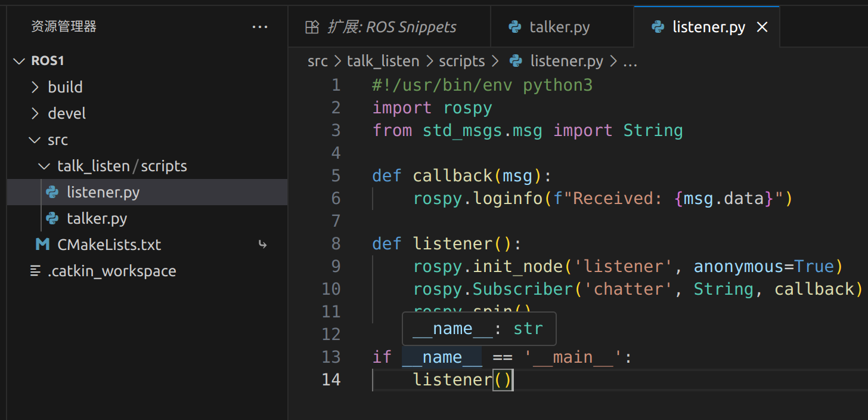Select the listener.py tab
The width and height of the screenshot is (868, 420).
pyautogui.click(x=706, y=27)
